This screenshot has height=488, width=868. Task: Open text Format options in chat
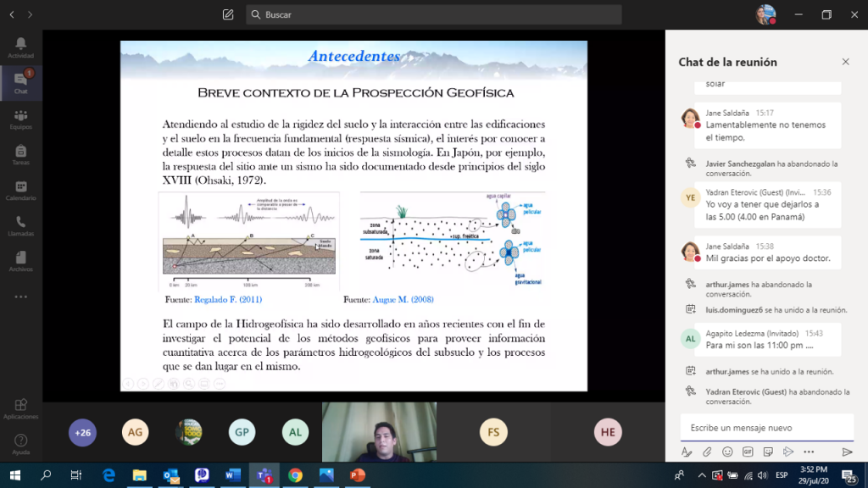coord(687,452)
